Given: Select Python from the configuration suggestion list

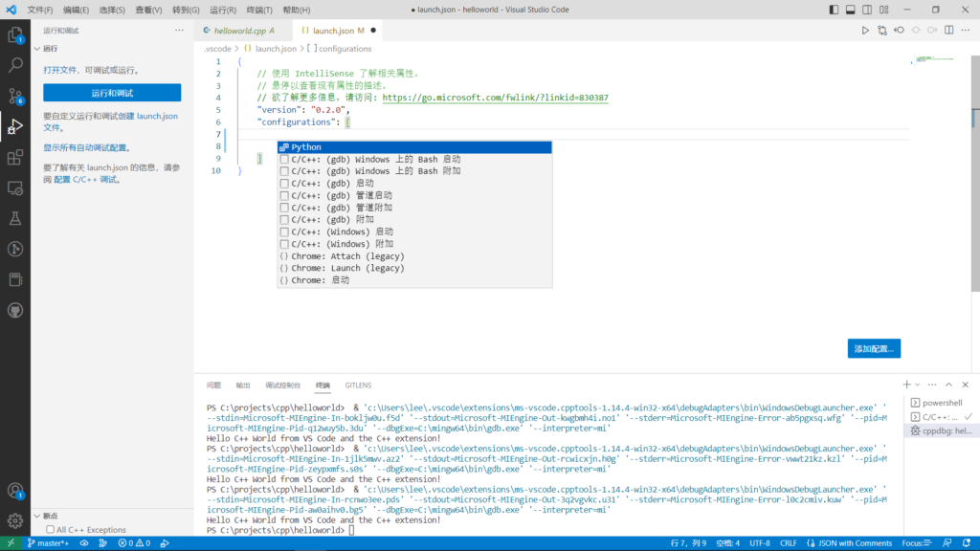Looking at the screenshot, I should pyautogui.click(x=306, y=147).
